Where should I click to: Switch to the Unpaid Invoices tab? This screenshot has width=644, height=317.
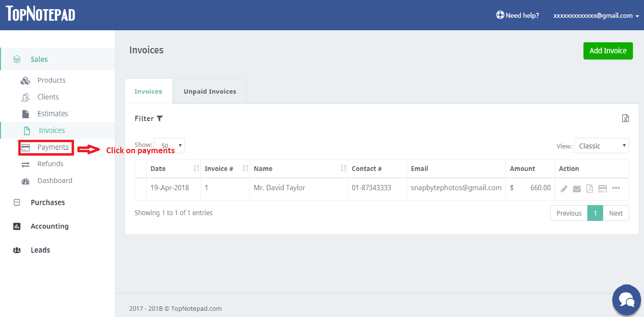(x=210, y=91)
